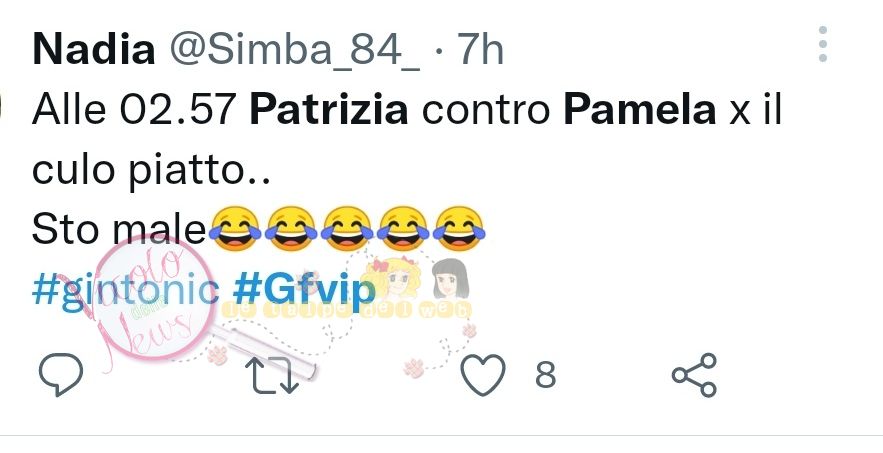Viewport: 883px width, 453px height.
Task: Open tweet permalink via 7h timestamp
Action: 480,48
